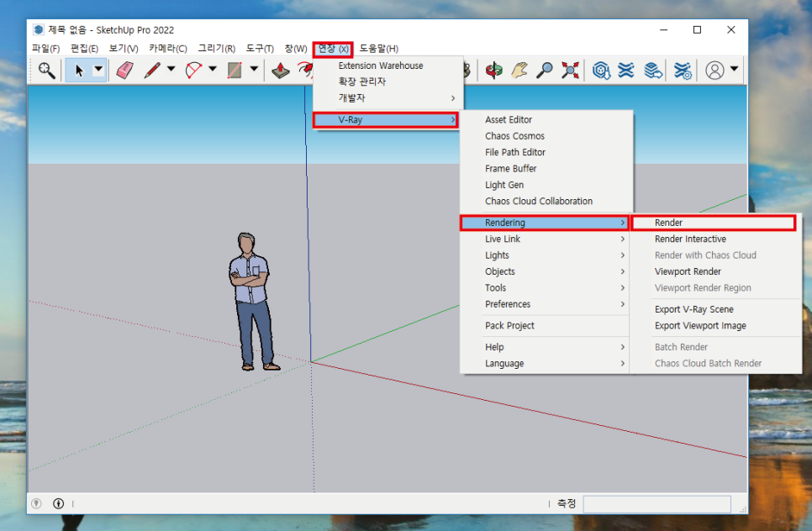812x531 pixels.
Task: Expand the 개발자 submenu
Action: click(x=388, y=97)
